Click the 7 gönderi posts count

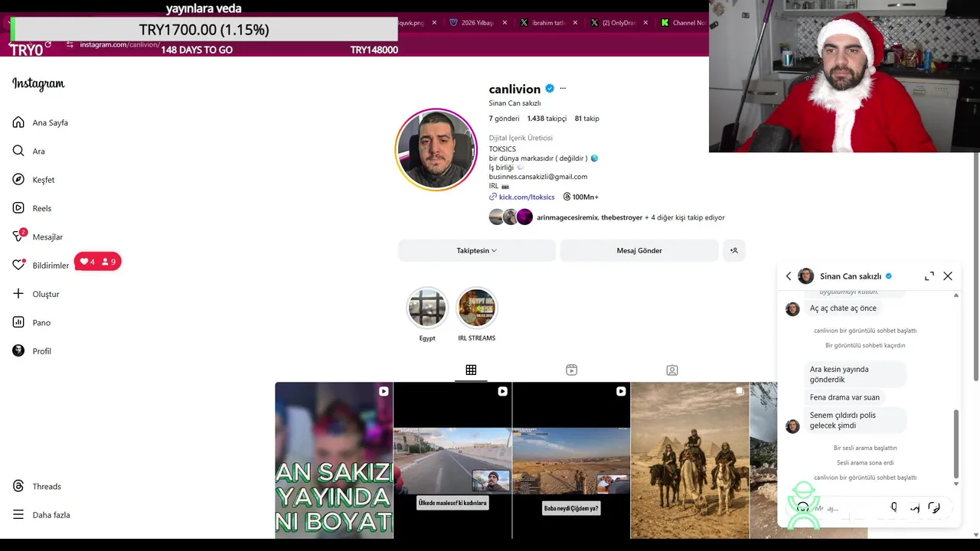click(504, 119)
